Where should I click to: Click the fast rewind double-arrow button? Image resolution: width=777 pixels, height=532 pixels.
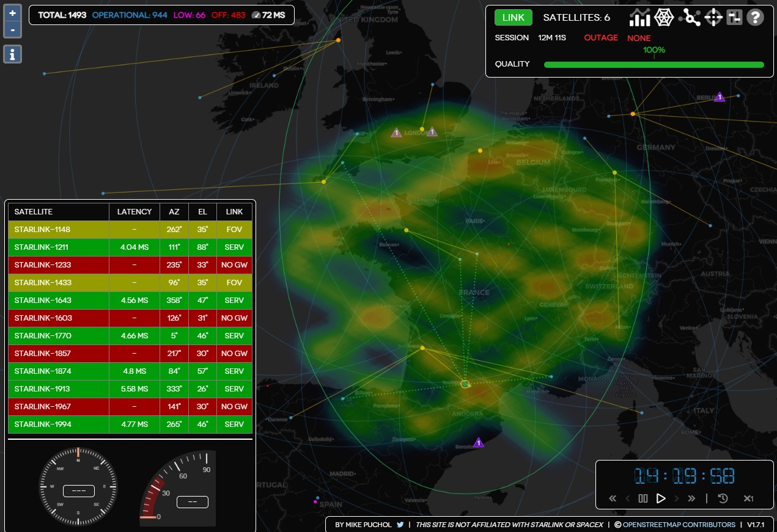click(x=613, y=498)
